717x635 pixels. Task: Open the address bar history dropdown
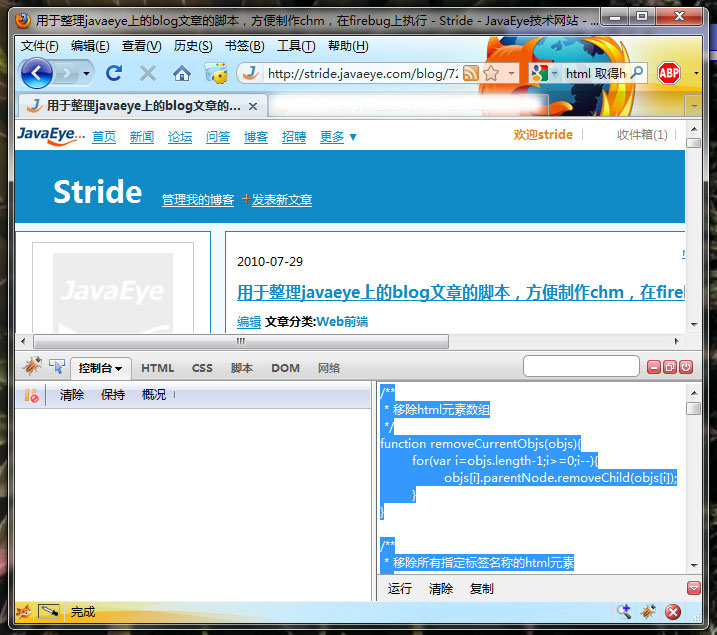point(511,73)
